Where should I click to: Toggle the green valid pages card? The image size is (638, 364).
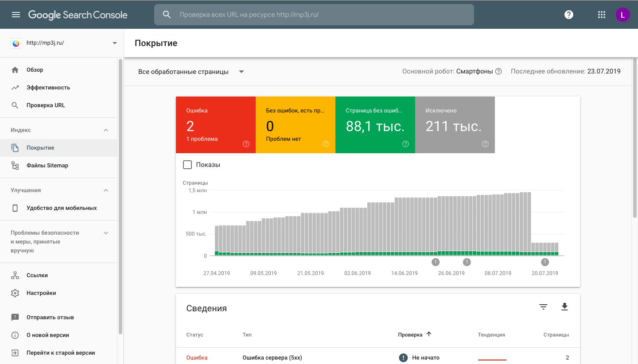[375, 125]
